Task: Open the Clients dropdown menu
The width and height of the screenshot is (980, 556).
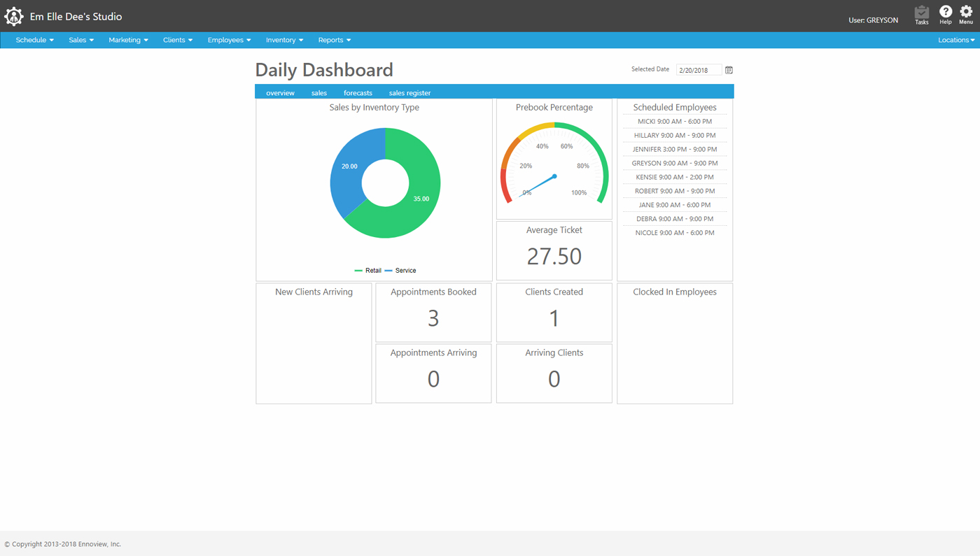Action: coord(178,40)
